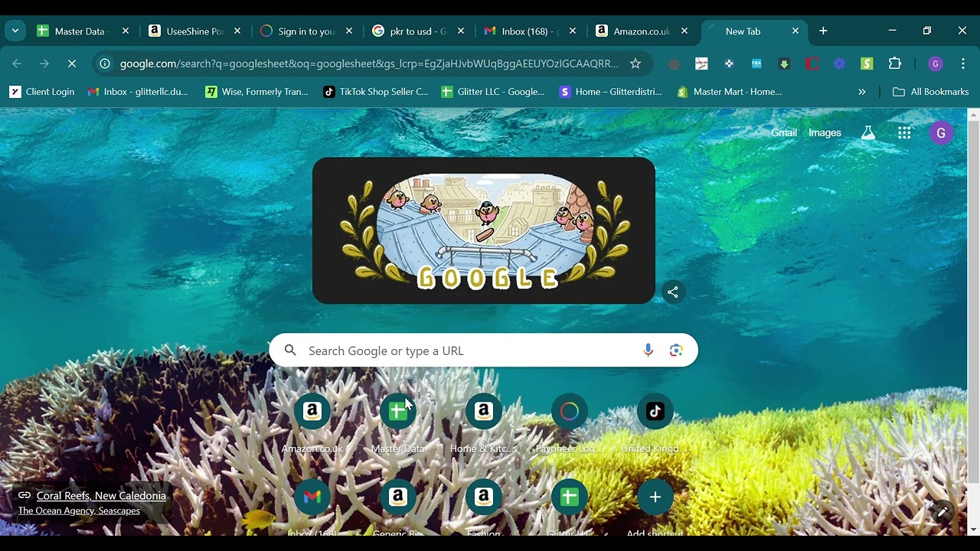The width and height of the screenshot is (980, 551).
Task: Open Chrome profile avatar in toolbar
Action: (x=936, y=64)
